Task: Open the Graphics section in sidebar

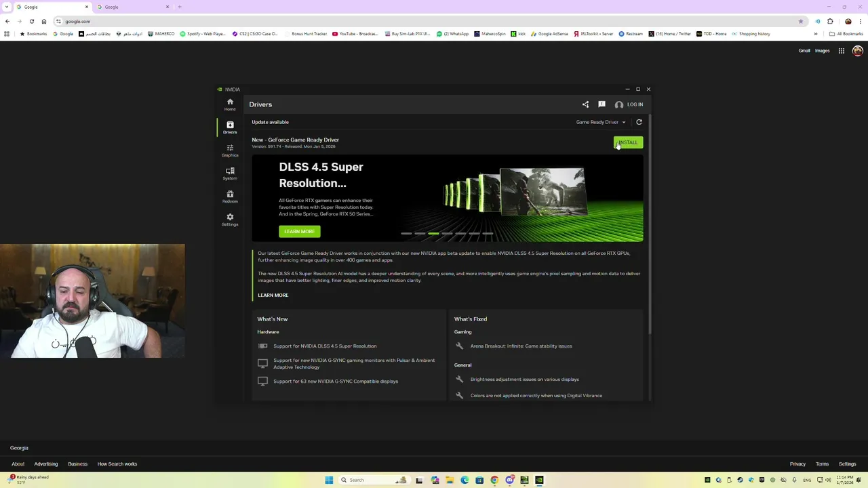Action: click(x=230, y=150)
